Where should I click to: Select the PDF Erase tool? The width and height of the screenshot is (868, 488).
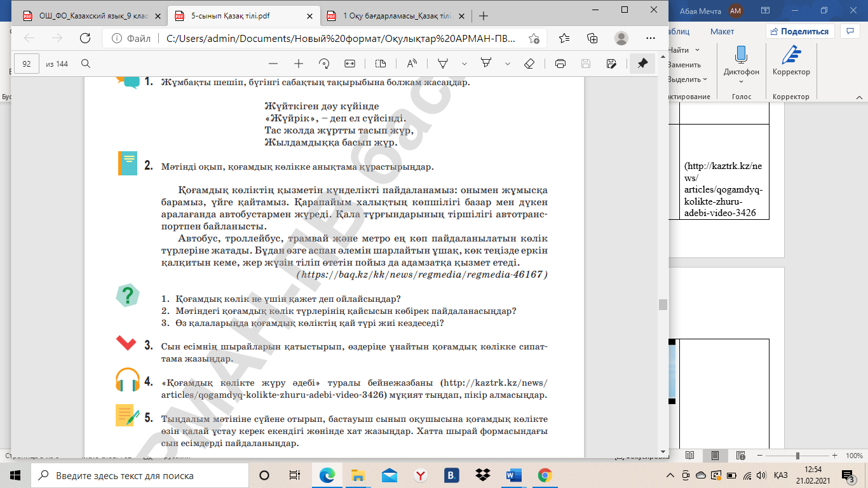pos(529,64)
